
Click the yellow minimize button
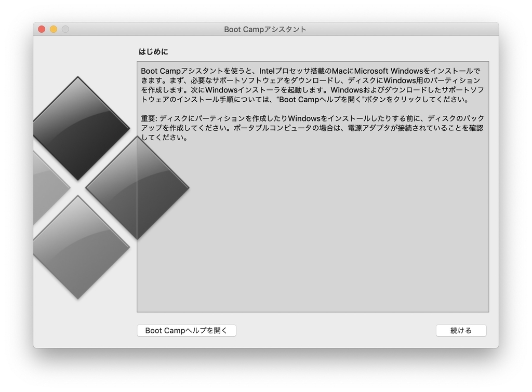pyautogui.click(x=52, y=29)
